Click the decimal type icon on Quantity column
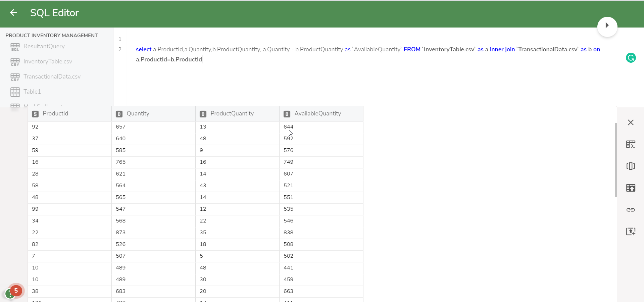 [x=119, y=114]
